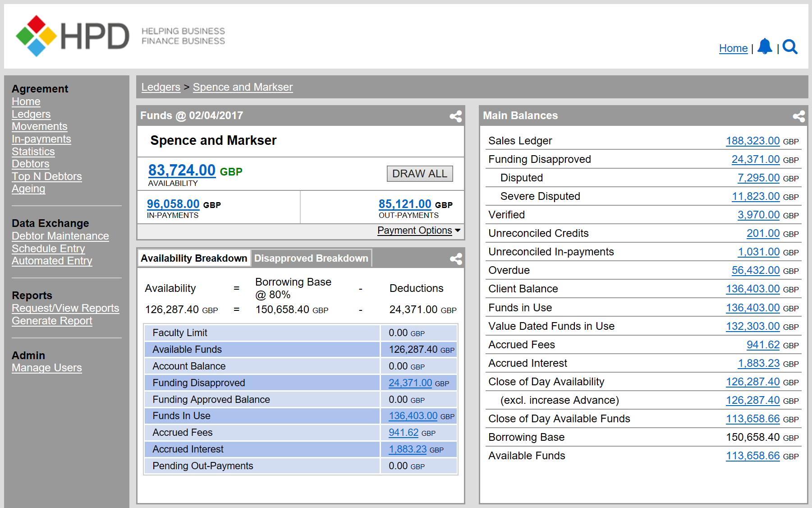
Task: Open search via magnifier icon
Action: (x=790, y=46)
